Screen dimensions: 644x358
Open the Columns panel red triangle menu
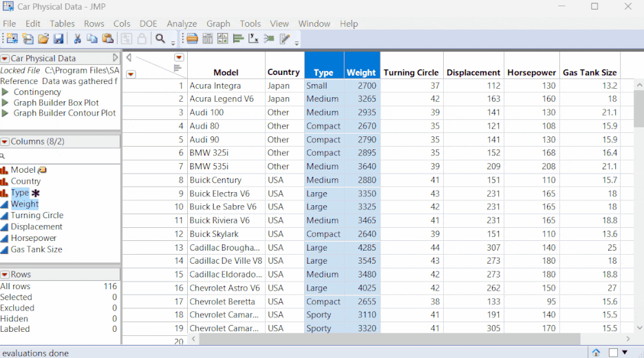5,141
